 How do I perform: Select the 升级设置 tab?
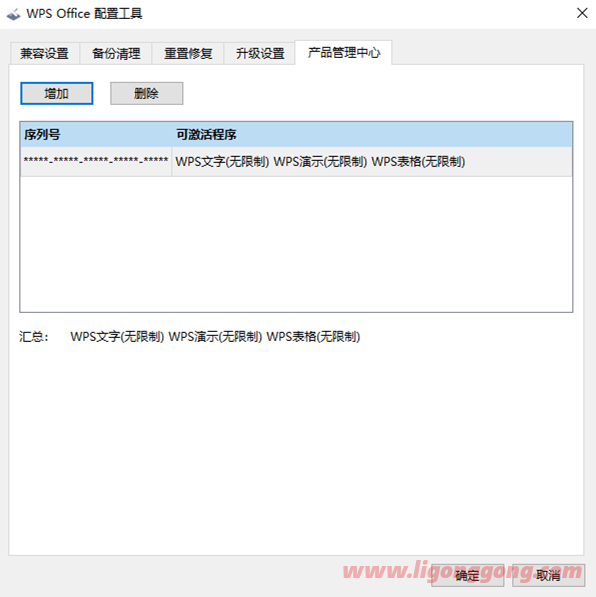(x=260, y=53)
